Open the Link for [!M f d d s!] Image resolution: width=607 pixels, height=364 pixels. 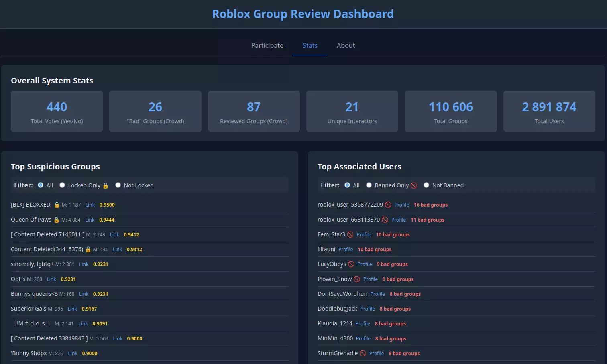click(83, 324)
